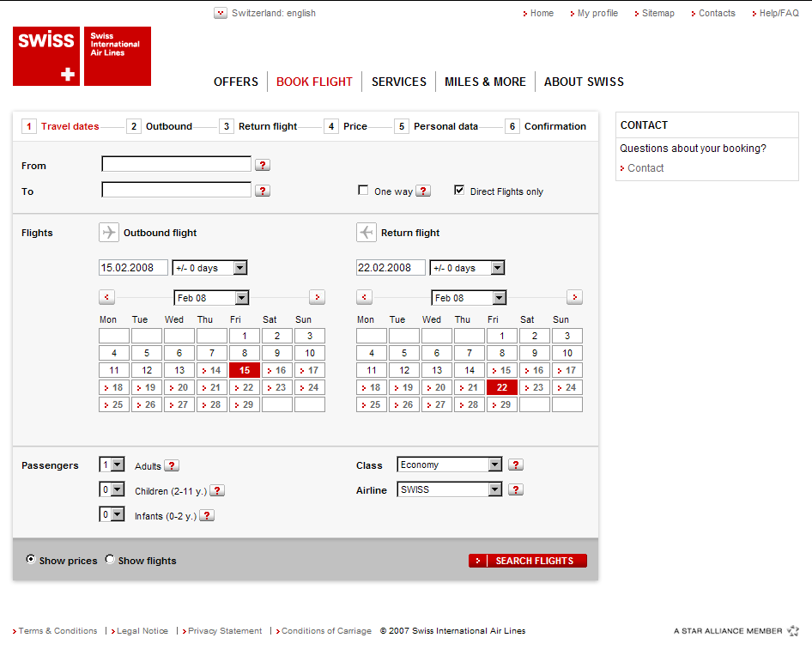Select day 24 in return calendar
This screenshot has width=812, height=650.
coord(567,387)
